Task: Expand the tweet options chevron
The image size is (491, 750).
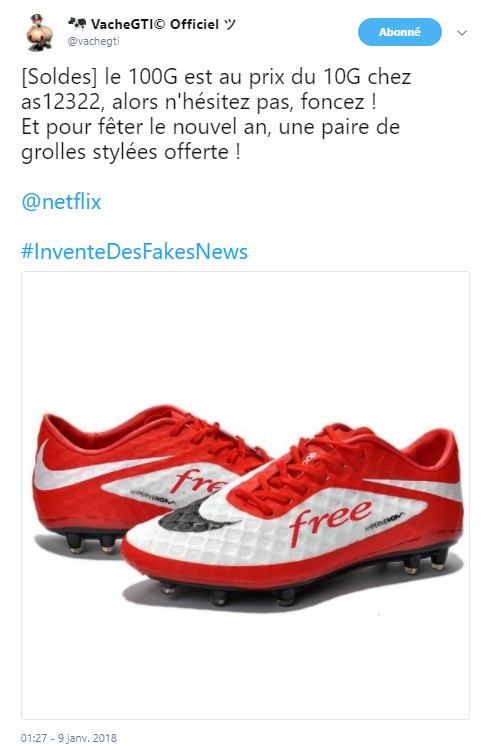Action: pos(462,33)
